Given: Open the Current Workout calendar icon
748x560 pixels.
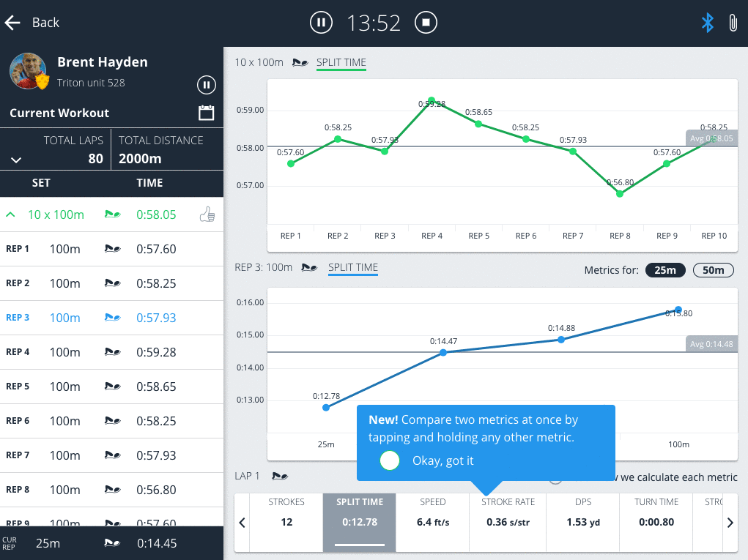Looking at the screenshot, I should [x=206, y=113].
